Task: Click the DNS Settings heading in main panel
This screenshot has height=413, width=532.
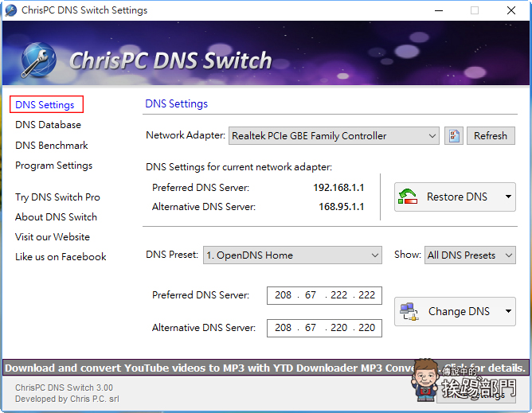Action: coord(177,103)
